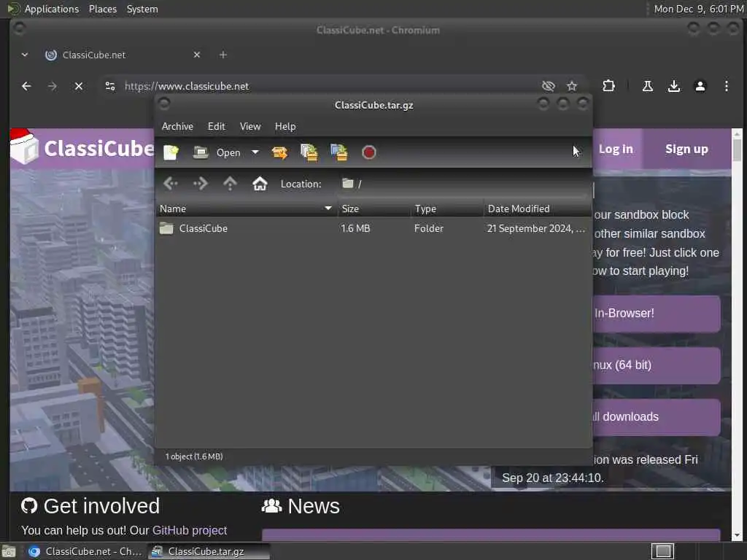Click show desktop icon in bottom panel

coord(9,551)
